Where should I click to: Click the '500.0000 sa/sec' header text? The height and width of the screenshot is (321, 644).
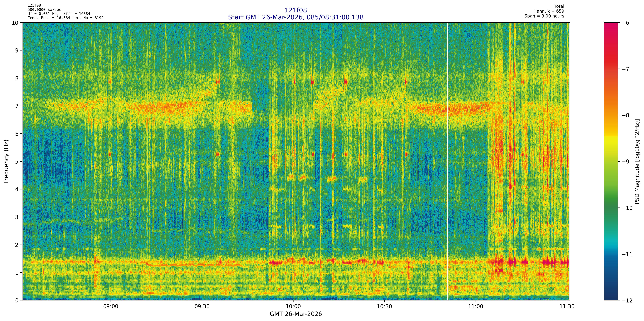[x=44, y=10]
